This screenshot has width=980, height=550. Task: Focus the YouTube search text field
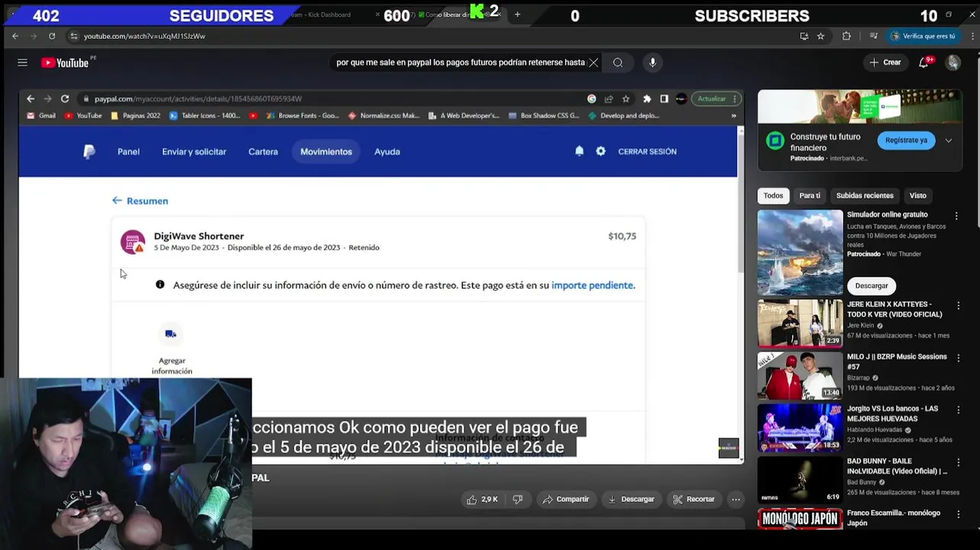(460, 63)
